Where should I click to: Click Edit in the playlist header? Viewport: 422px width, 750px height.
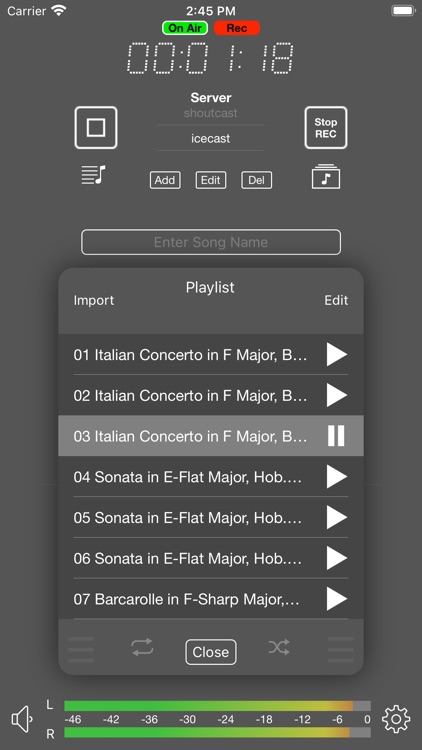coord(336,300)
